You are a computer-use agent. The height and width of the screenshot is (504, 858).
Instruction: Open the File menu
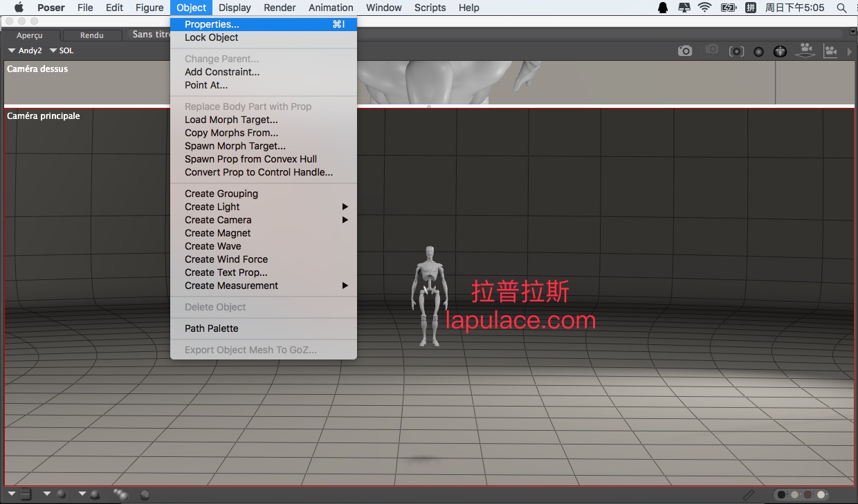click(85, 8)
